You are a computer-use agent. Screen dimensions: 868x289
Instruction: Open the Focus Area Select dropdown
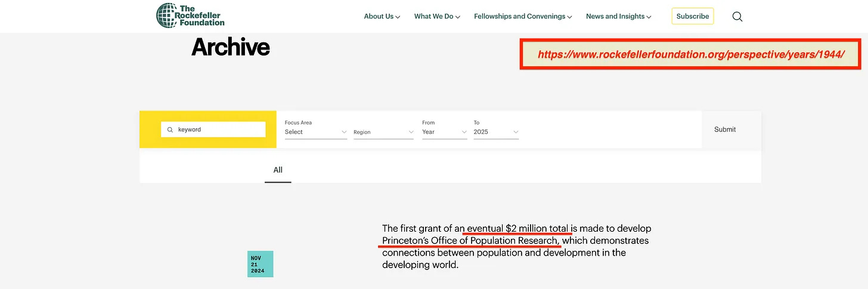click(316, 132)
